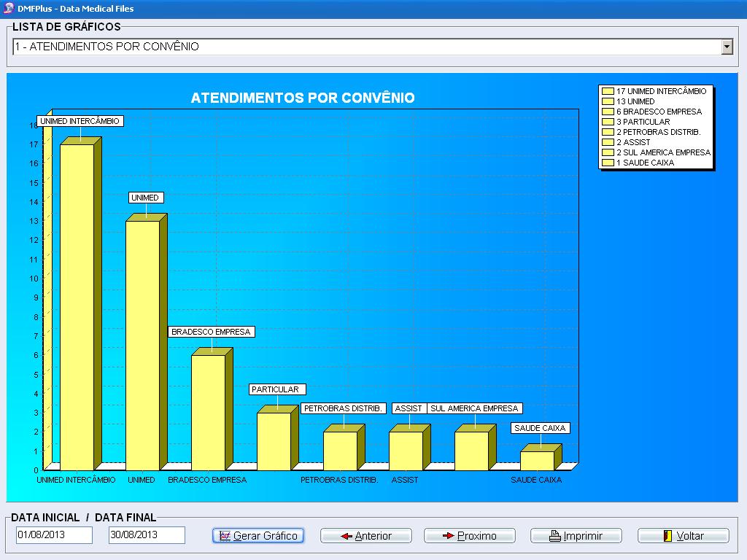Click x-axis label 'UNIMED' under second bar

coord(142,480)
